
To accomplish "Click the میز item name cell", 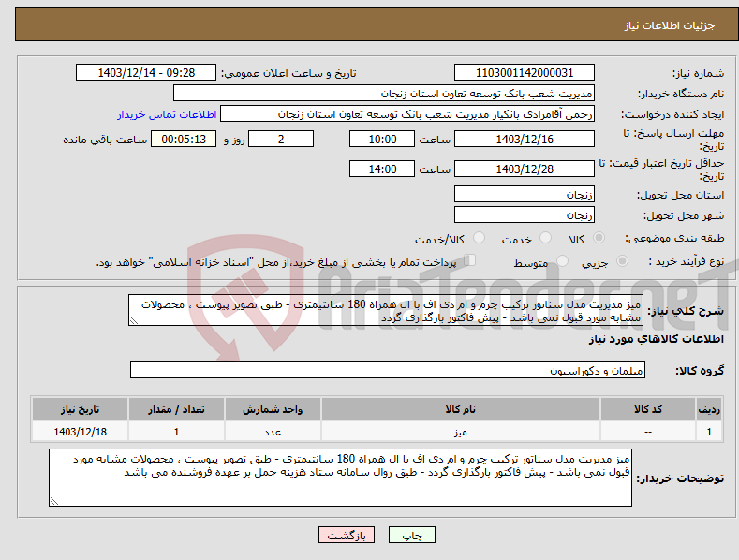I will point(461,432).
